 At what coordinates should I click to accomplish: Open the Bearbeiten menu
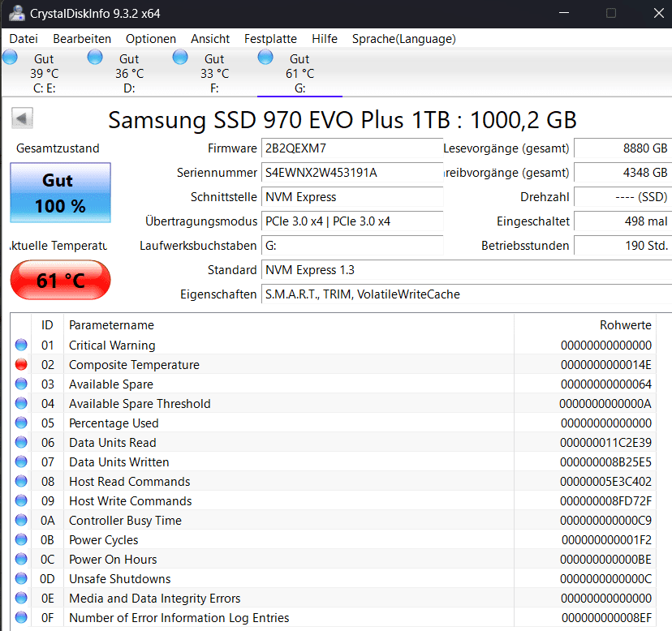tap(82, 39)
